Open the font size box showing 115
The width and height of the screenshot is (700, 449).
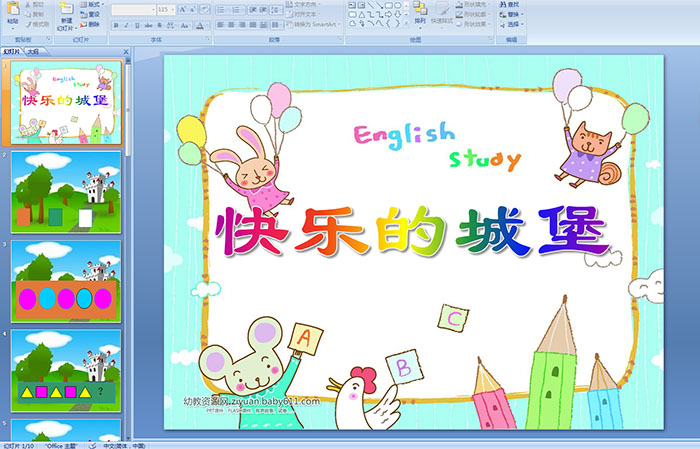[x=166, y=10]
